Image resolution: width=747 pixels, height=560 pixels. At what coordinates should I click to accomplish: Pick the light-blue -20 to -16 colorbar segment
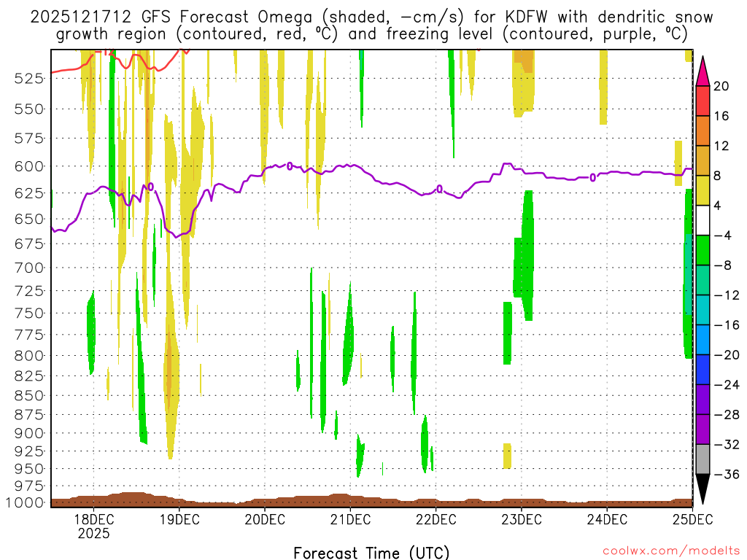703,340
